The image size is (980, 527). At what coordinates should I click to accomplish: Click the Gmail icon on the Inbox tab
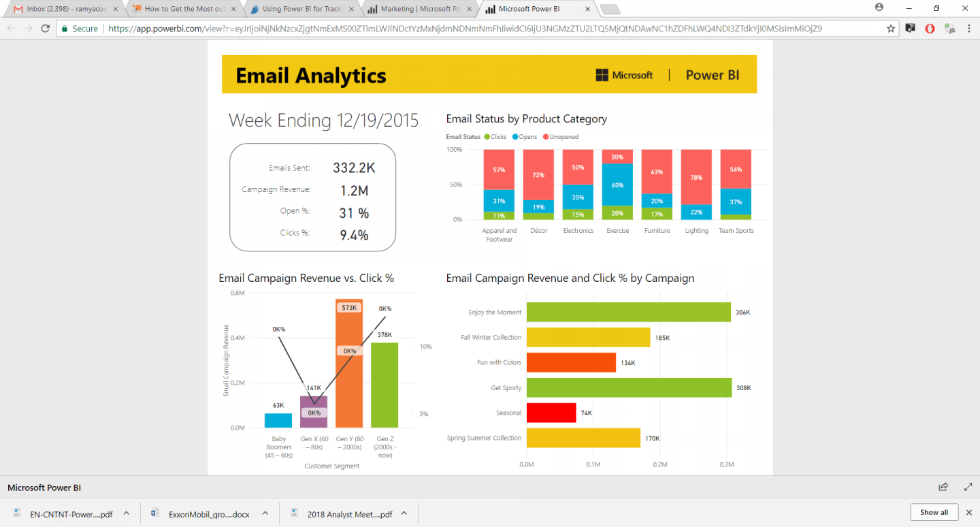17,10
